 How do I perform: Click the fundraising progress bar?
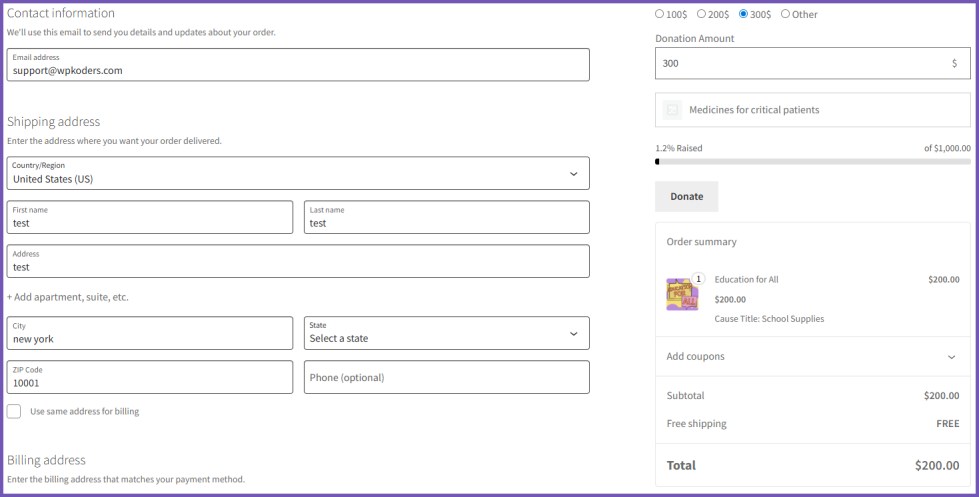pyautogui.click(x=812, y=161)
